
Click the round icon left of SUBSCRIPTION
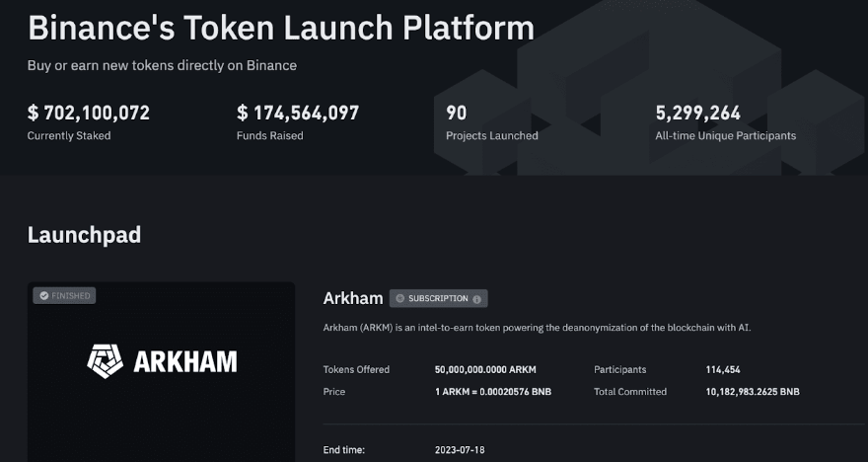tap(400, 298)
